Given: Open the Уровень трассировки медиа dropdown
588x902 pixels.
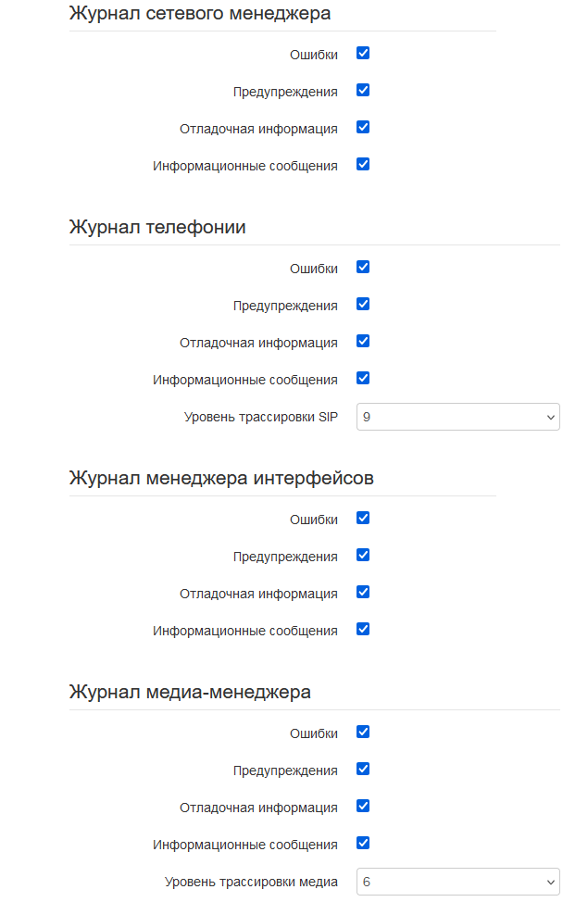Looking at the screenshot, I should pyautogui.click(x=458, y=882).
